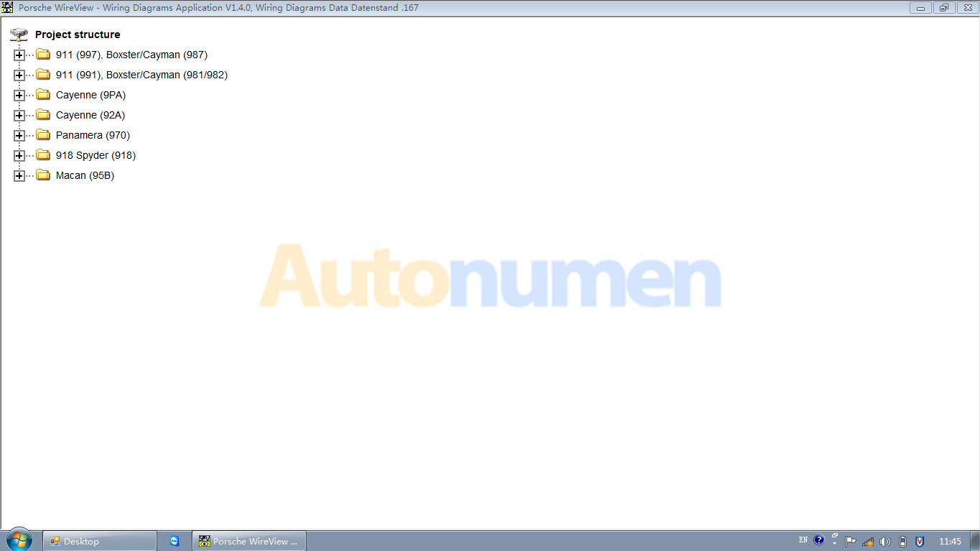Screen dimensions: 980x551
Task: Close the Porsche WireView window
Action: pyautogui.click(x=967, y=8)
